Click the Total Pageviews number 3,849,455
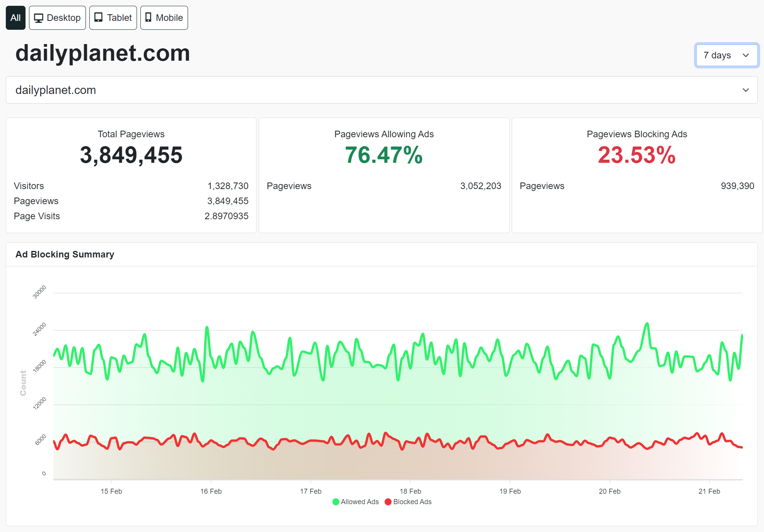 click(x=131, y=155)
